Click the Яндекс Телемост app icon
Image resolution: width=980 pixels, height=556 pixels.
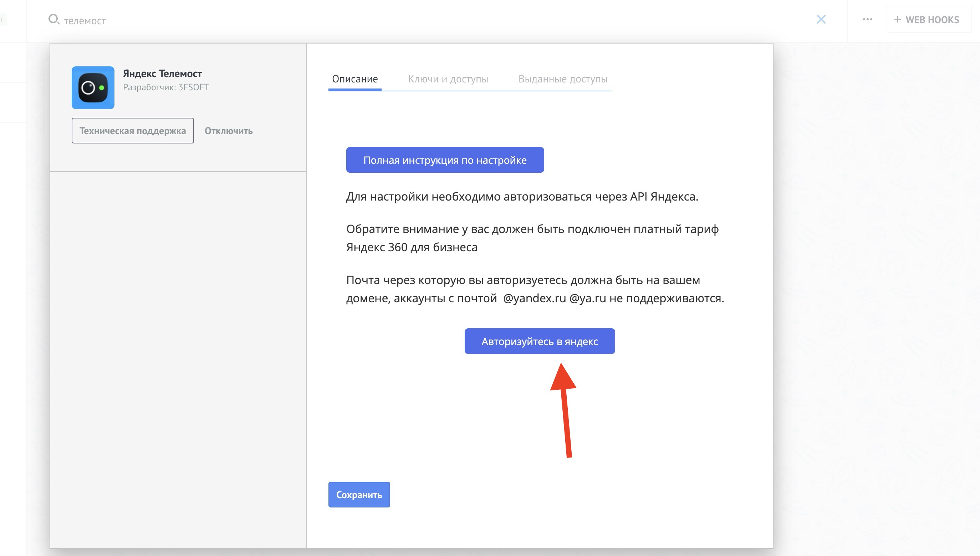point(93,88)
